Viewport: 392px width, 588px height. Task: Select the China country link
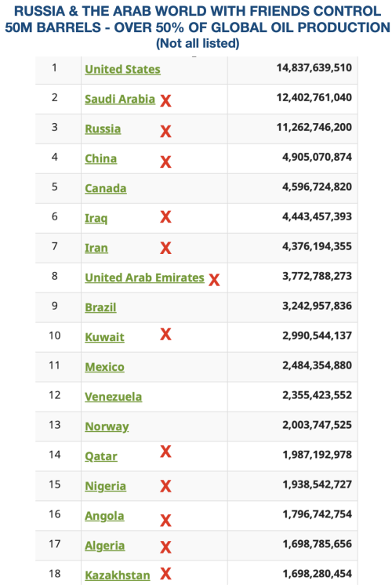(100, 158)
